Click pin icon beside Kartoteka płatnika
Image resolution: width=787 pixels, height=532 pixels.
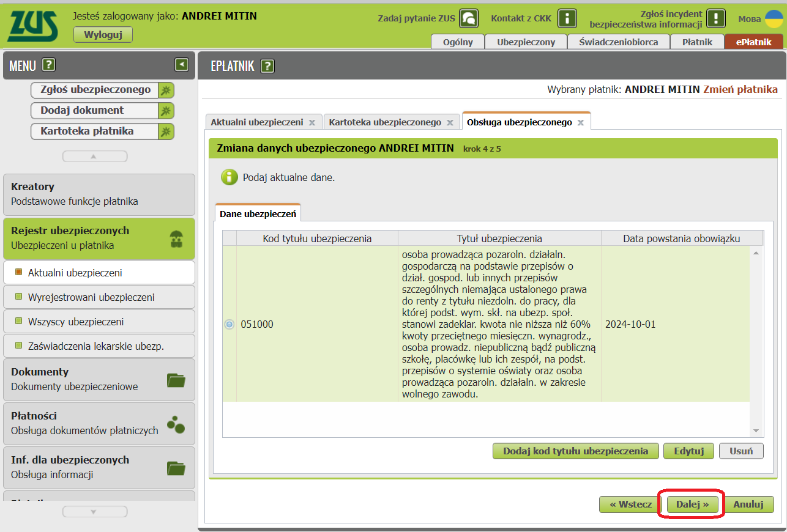pos(166,131)
